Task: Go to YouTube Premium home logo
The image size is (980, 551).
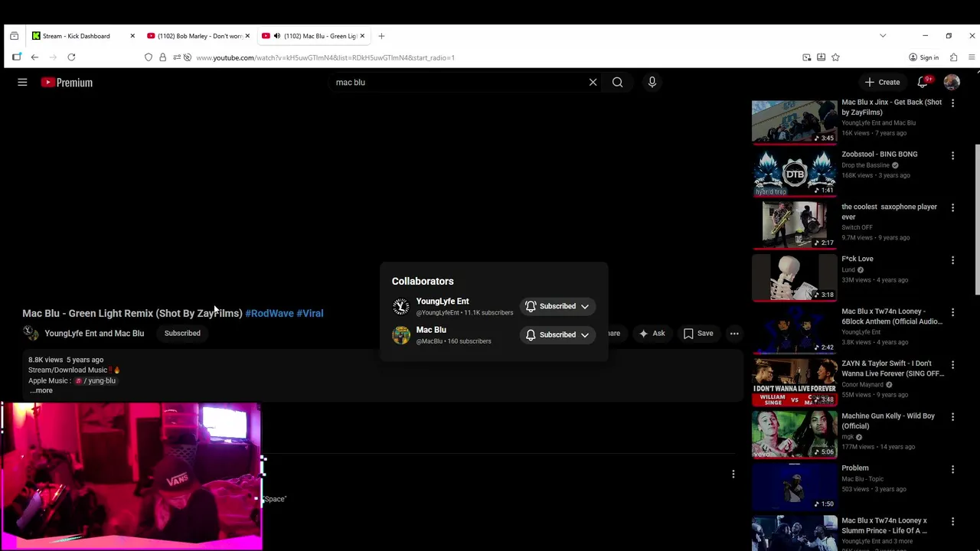Action: pos(67,83)
